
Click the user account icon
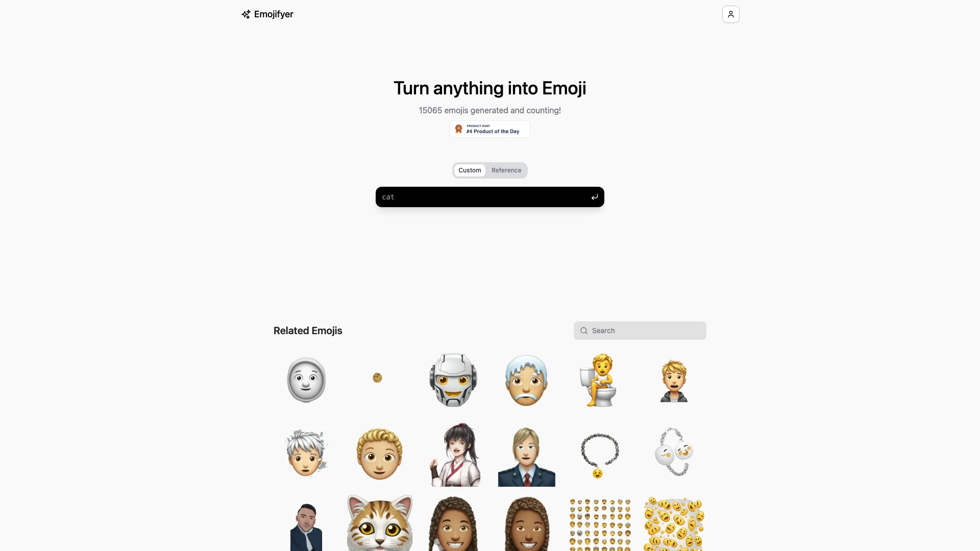[730, 14]
